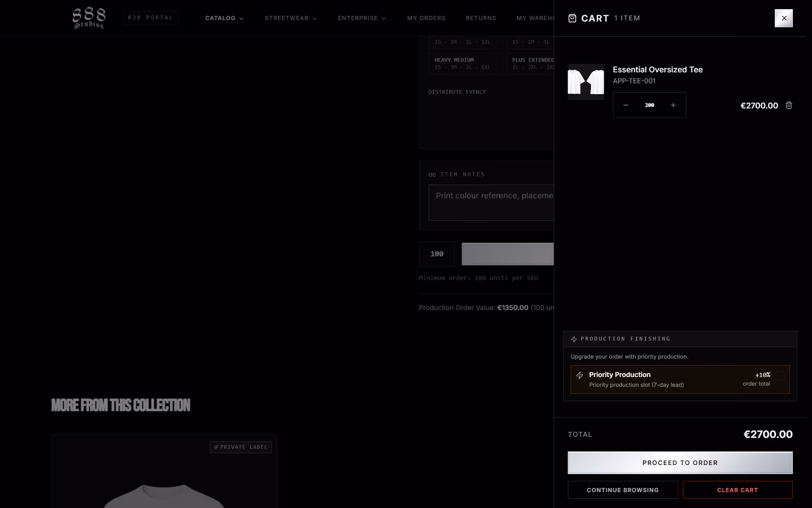The height and width of the screenshot is (508, 812).
Task: Click Distribute Evenly
Action: coord(457,92)
